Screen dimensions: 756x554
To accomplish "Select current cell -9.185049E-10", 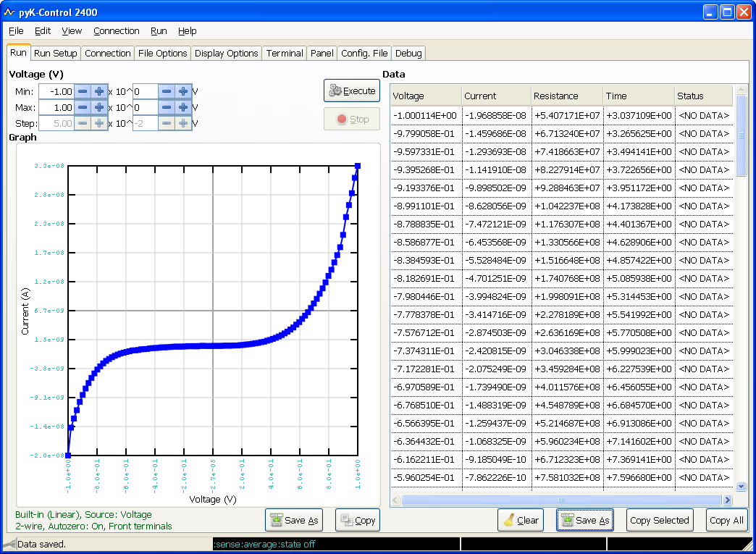I will pos(497,460).
